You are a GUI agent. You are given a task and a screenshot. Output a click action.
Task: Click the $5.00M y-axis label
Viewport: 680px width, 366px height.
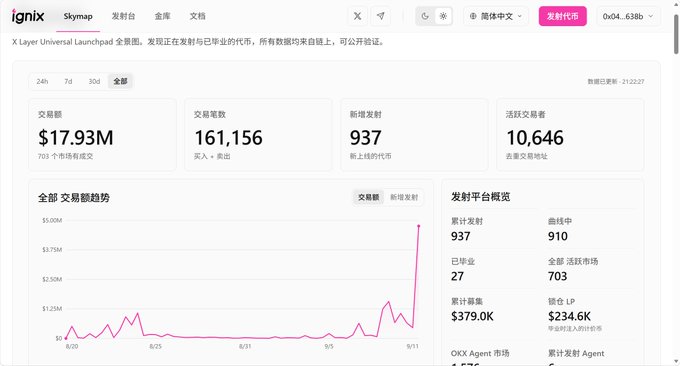[x=52, y=220]
